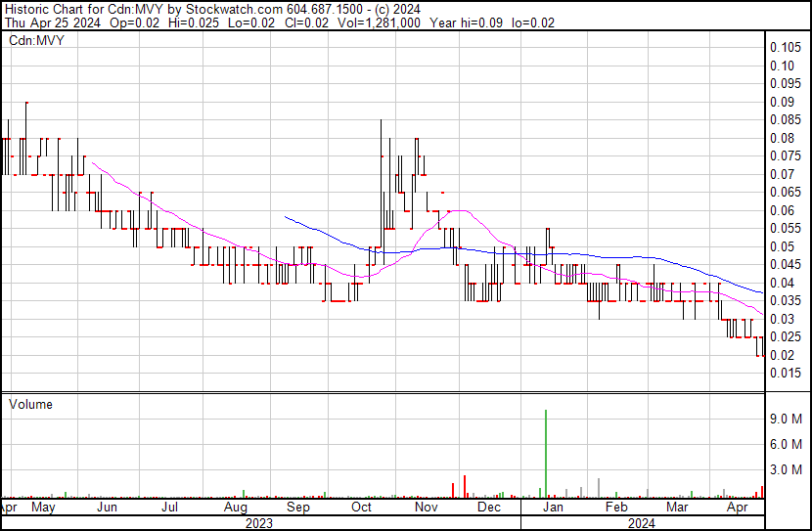Click the Volume panel label
Image resolution: width=812 pixels, height=531 pixels.
click(30, 404)
